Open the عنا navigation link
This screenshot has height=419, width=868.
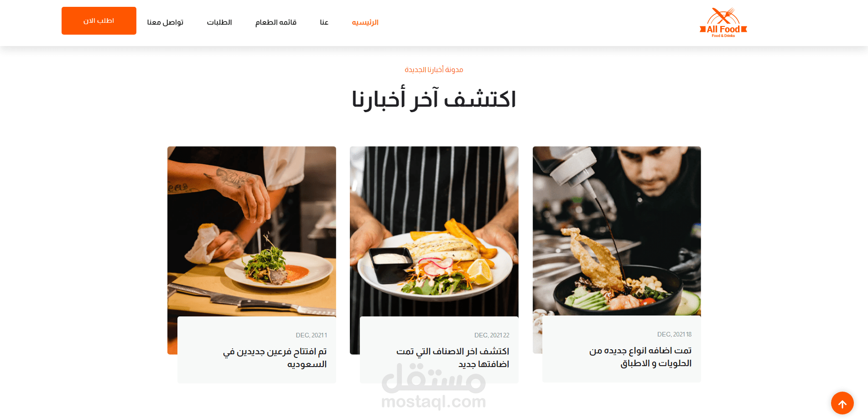coord(324,22)
